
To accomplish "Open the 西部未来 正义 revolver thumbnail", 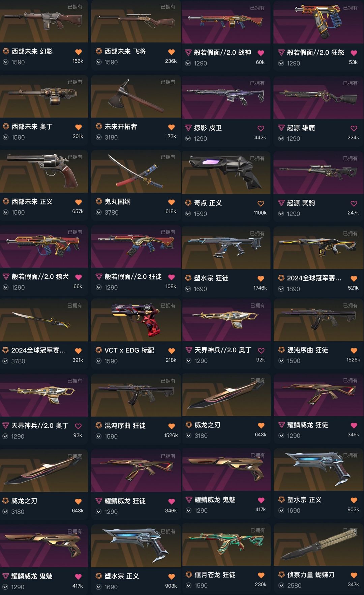I will tap(44, 172).
